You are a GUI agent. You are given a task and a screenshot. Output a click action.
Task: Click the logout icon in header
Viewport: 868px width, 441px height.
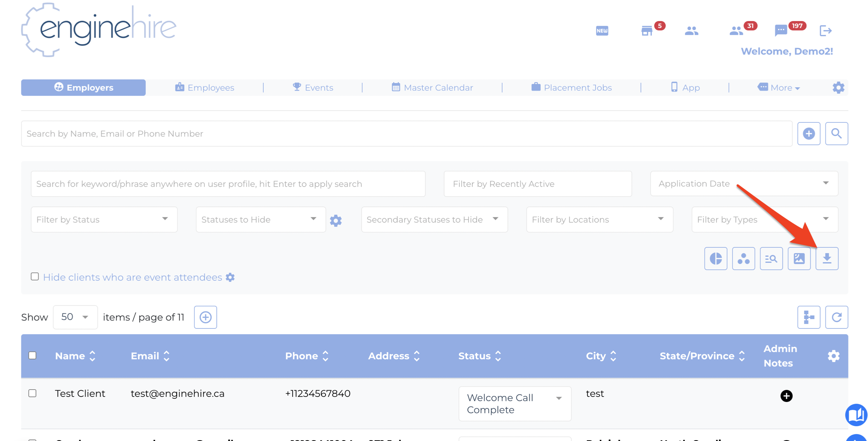click(826, 30)
